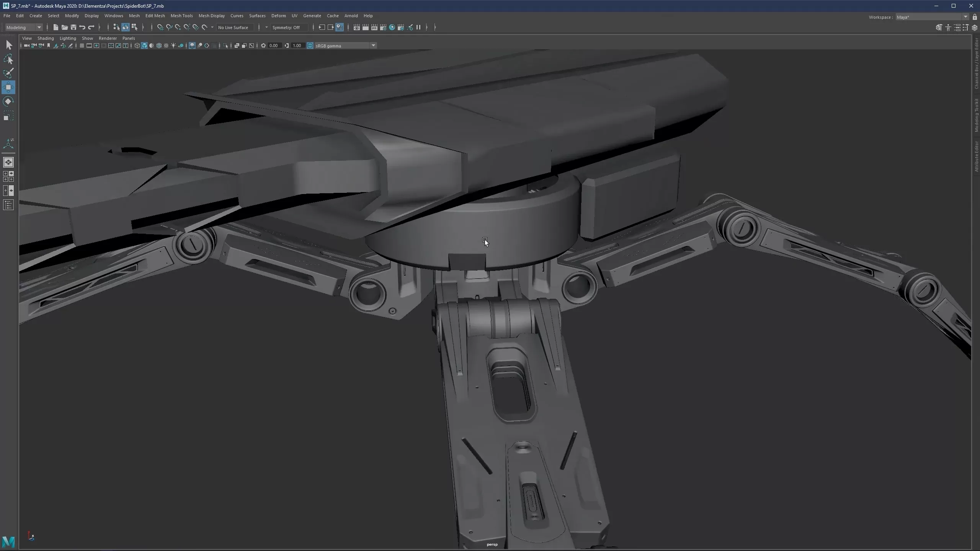The width and height of the screenshot is (980, 551).
Task: Open the Modeling menu set dropdown
Action: (x=24, y=27)
